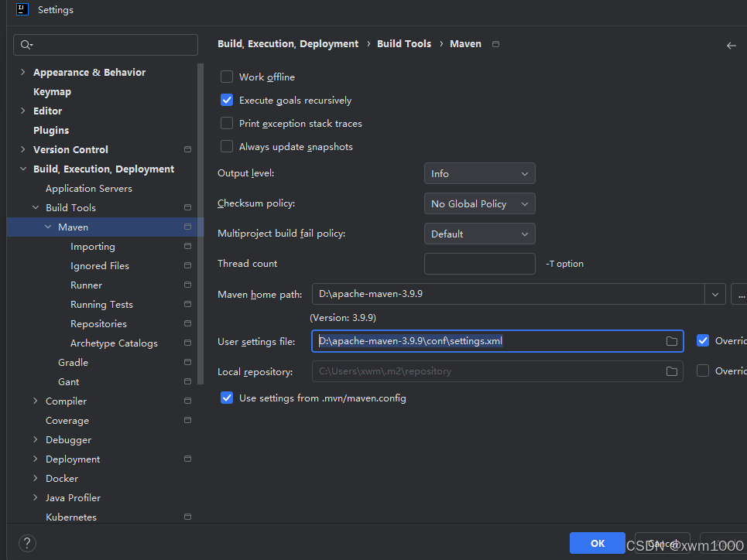
Task: Disable Execute goals recursively
Action: pos(227,100)
